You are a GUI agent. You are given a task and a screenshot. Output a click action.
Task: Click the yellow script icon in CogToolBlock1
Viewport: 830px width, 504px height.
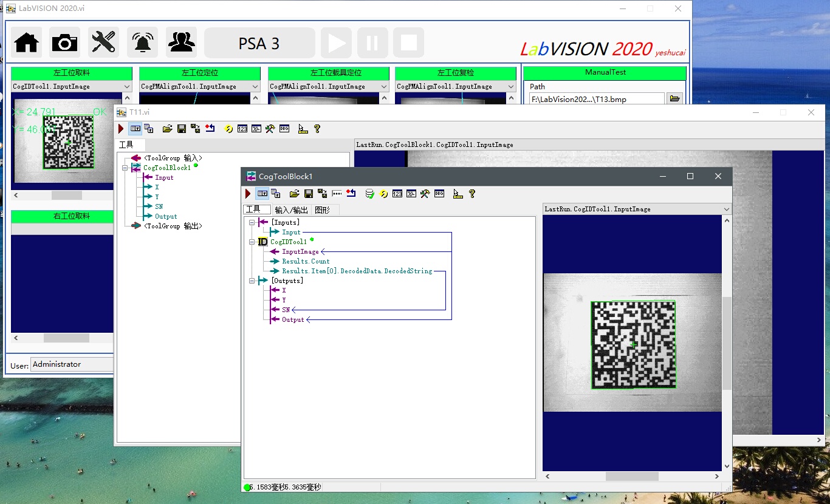click(x=383, y=194)
